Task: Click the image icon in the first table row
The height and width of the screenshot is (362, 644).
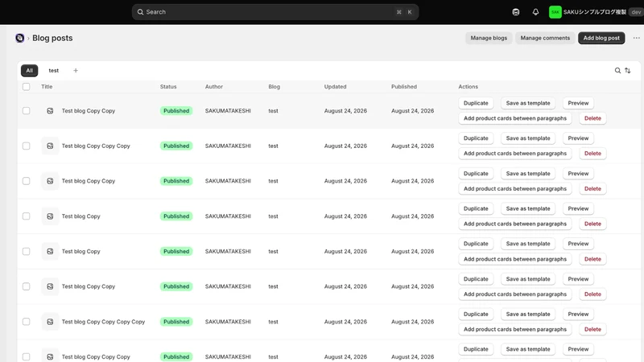Action: pyautogui.click(x=50, y=111)
